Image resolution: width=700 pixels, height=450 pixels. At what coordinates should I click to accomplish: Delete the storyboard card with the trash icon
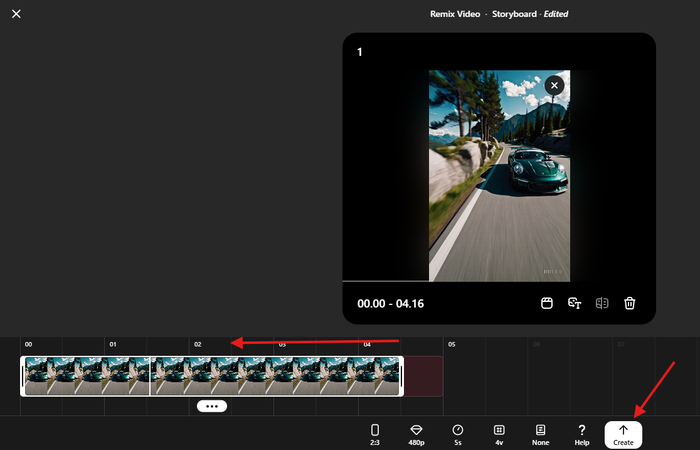(629, 303)
